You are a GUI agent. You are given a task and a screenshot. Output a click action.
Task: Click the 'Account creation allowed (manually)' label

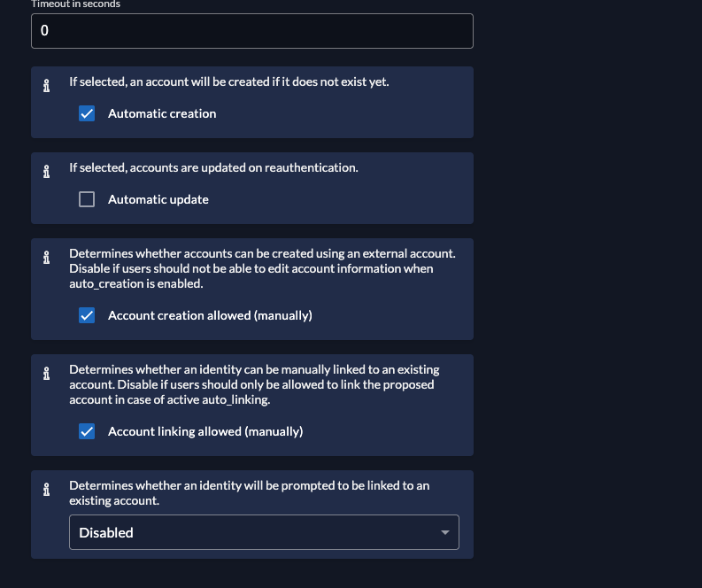coord(210,315)
